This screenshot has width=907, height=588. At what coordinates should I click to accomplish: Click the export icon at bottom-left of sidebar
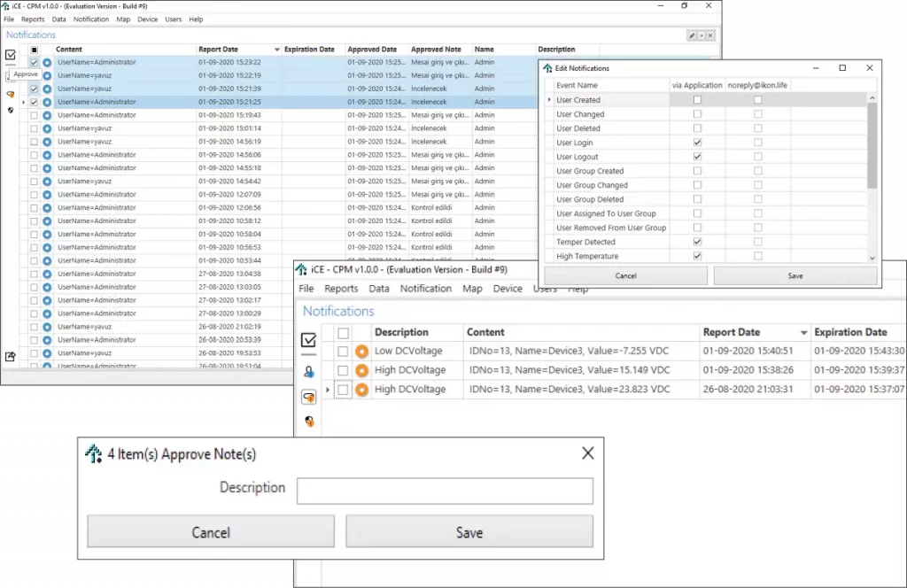pyautogui.click(x=11, y=356)
